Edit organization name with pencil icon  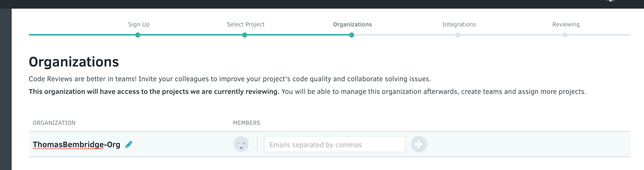tap(129, 144)
